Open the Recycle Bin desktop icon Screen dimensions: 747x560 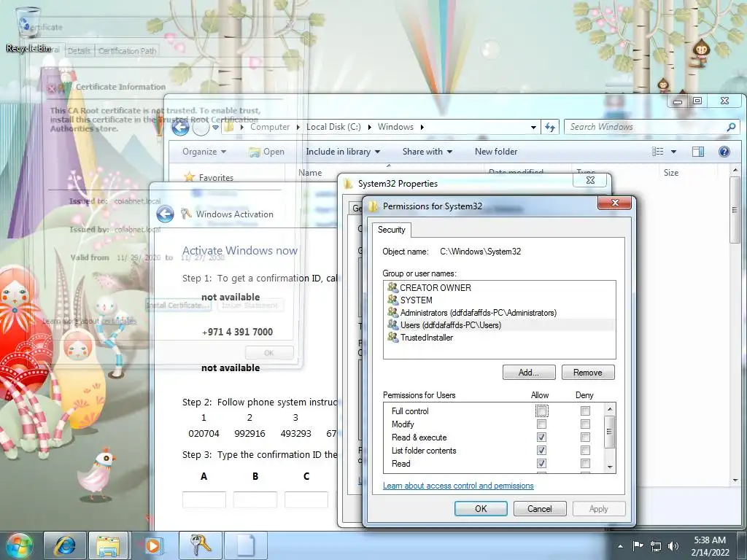[x=28, y=28]
